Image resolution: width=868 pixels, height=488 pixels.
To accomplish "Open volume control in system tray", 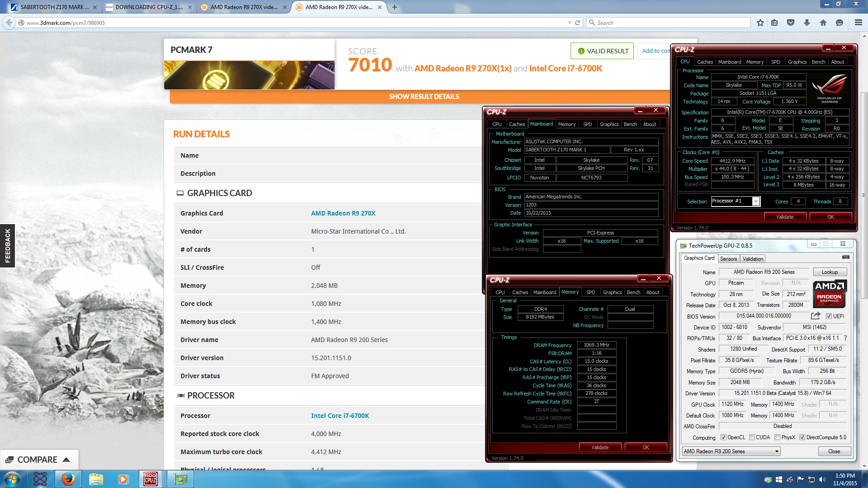I will click(822, 479).
